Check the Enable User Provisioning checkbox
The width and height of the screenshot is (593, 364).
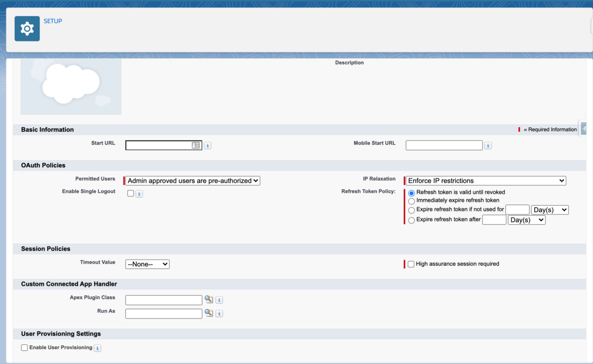click(24, 348)
